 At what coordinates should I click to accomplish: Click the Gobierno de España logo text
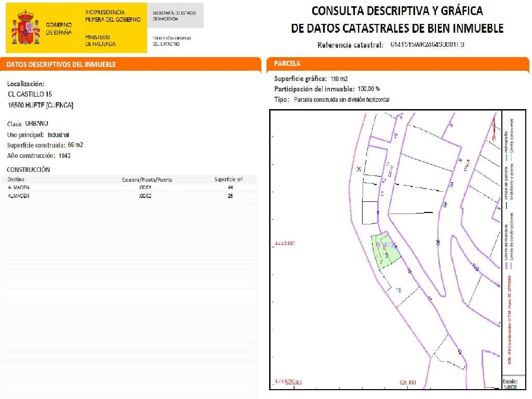coord(59,28)
